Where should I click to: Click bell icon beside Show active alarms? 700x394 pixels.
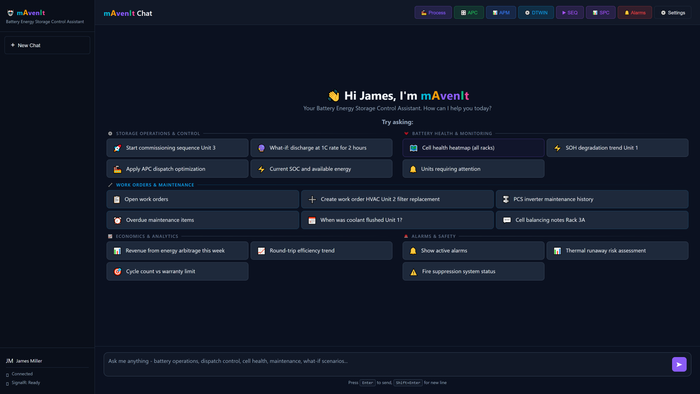413,251
